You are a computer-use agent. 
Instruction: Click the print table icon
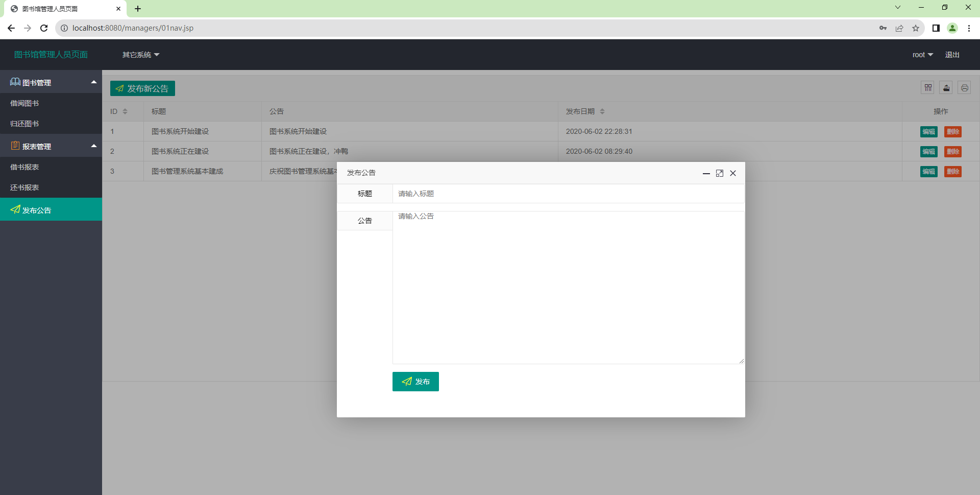964,87
